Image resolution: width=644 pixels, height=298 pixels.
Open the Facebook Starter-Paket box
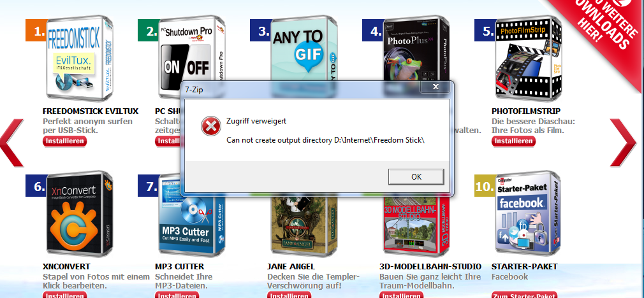point(528,214)
